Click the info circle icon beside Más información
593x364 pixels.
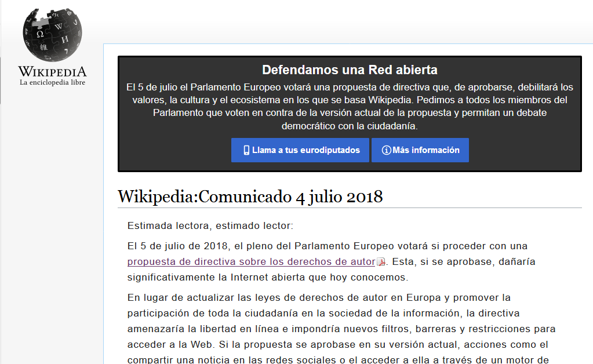click(x=386, y=150)
